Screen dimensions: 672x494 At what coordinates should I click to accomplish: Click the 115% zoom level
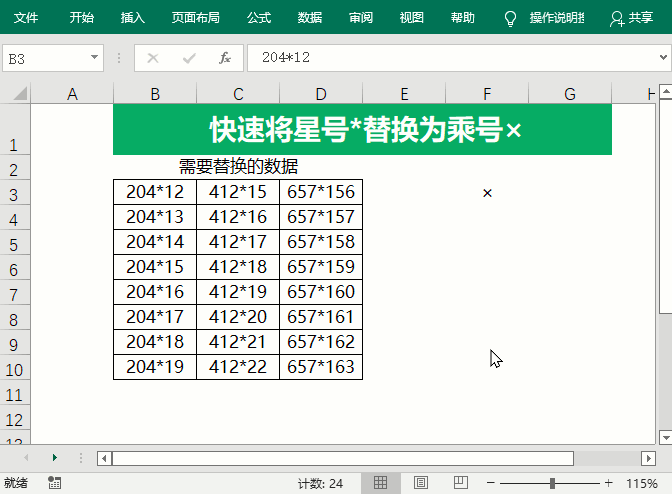(x=642, y=484)
